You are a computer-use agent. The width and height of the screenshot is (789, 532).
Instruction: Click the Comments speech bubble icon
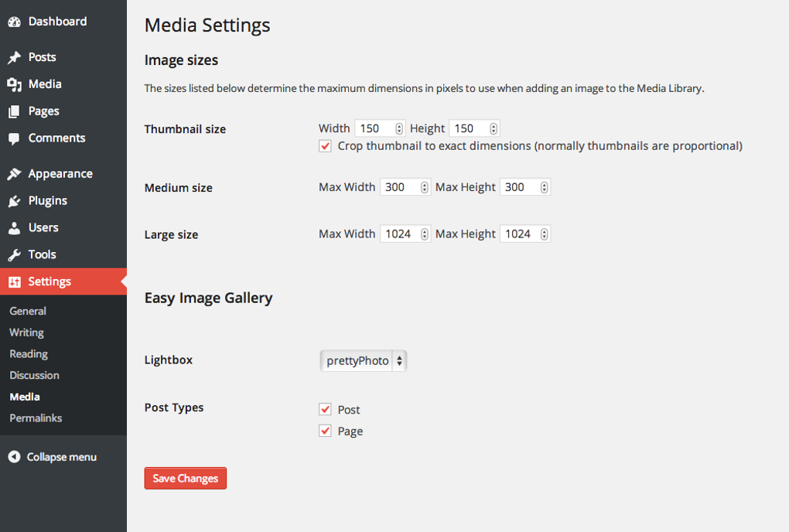tap(13, 138)
